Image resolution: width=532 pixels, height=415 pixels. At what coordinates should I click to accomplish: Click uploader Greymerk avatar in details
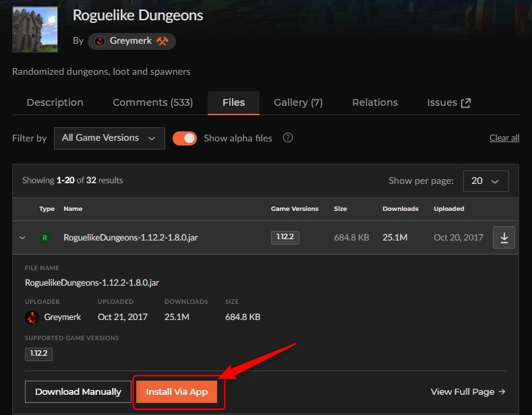click(32, 318)
